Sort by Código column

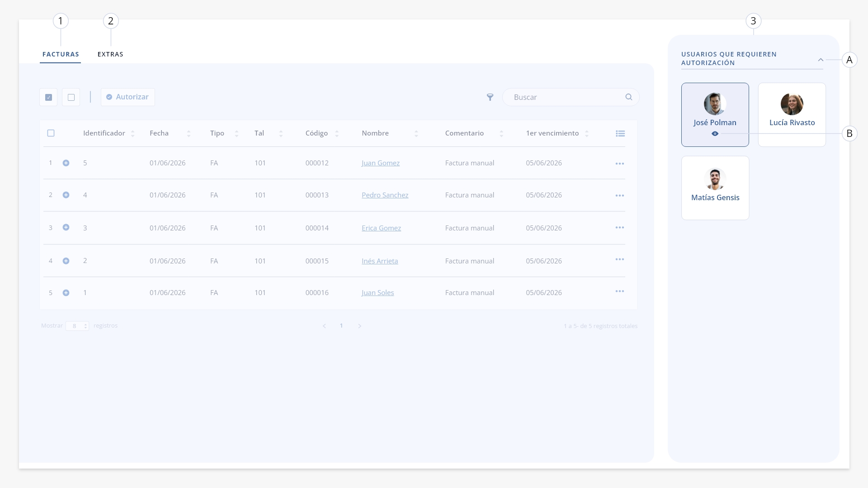337,134
